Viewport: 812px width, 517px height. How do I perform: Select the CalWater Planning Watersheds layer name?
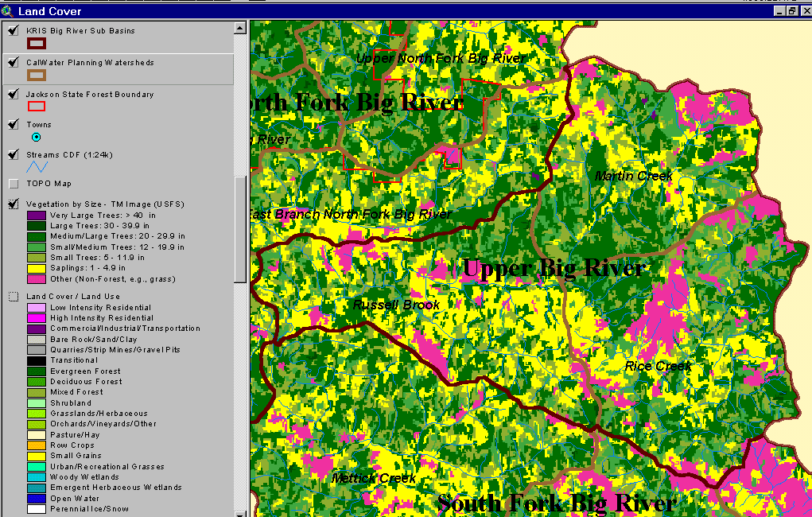[x=90, y=63]
